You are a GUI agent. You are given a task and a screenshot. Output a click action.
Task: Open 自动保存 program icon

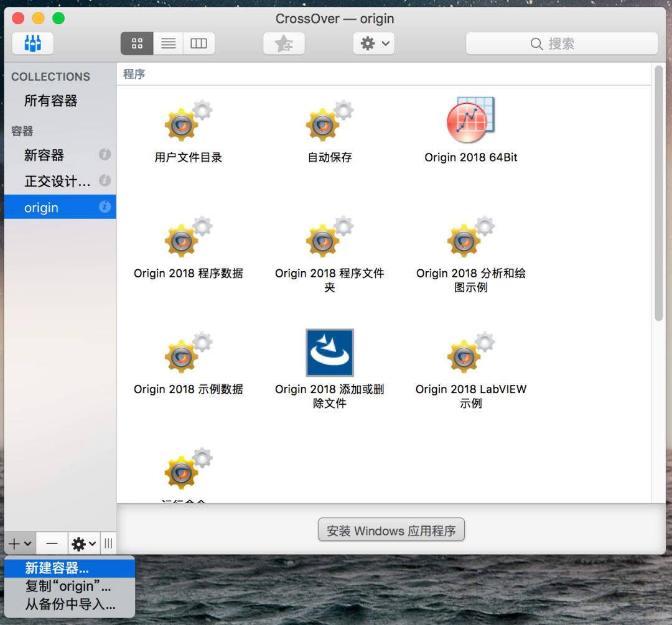pos(330,121)
